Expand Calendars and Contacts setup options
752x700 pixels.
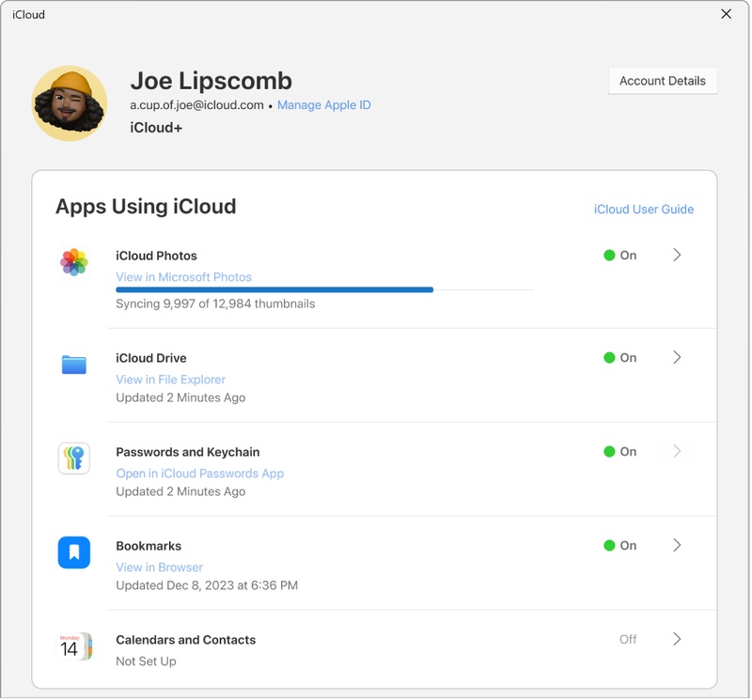pyautogui.click(x=677, y=639)
